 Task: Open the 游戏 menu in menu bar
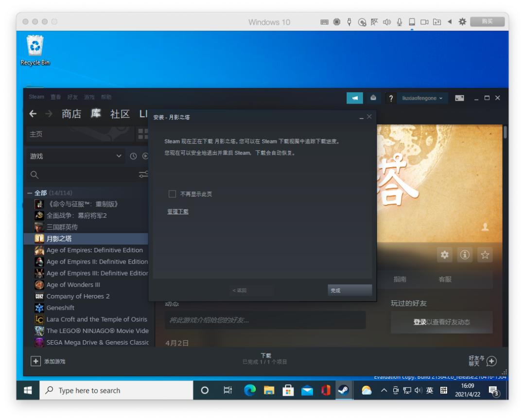point(89,97)
